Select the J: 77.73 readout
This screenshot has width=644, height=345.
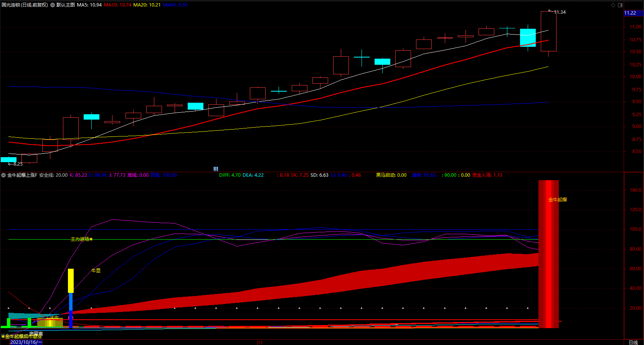[x=117, y=175]
